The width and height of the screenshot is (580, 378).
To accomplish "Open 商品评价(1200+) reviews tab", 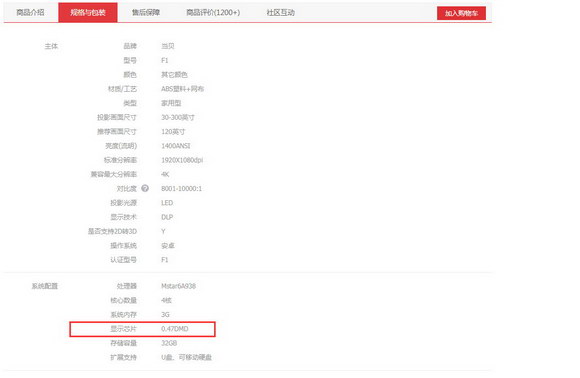I will (213, 13).
